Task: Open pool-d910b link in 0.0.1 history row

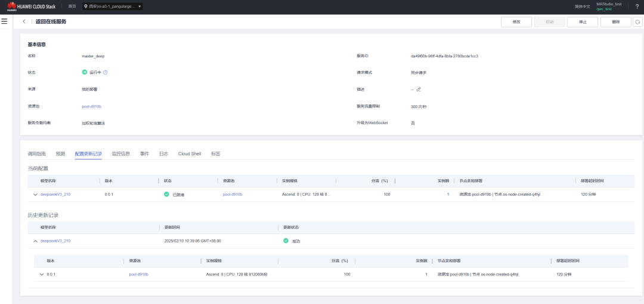Action: pyautogui.click(x=139, y=274)
